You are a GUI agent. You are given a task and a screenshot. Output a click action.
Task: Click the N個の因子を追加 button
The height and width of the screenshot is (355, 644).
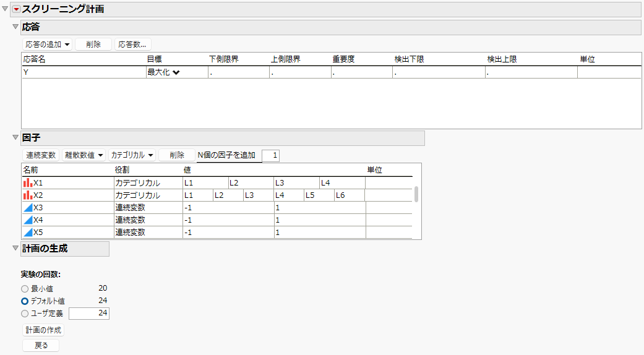226,155
